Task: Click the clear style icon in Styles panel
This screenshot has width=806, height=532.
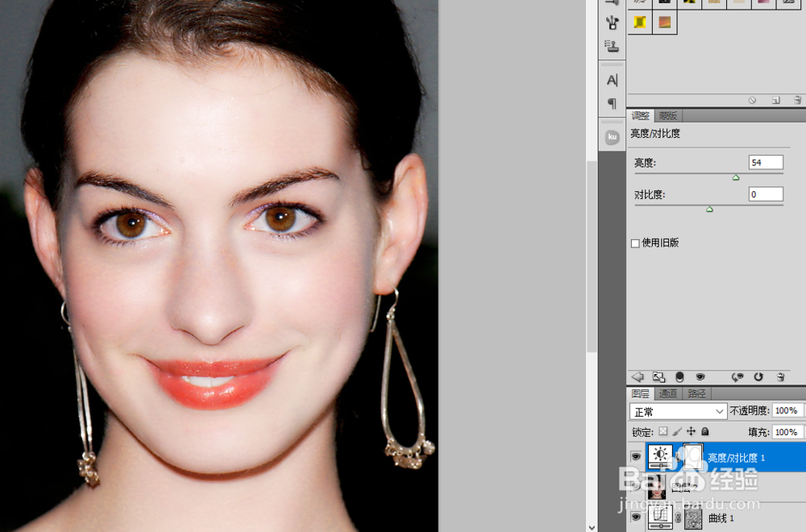Action: tap(752, 100)
